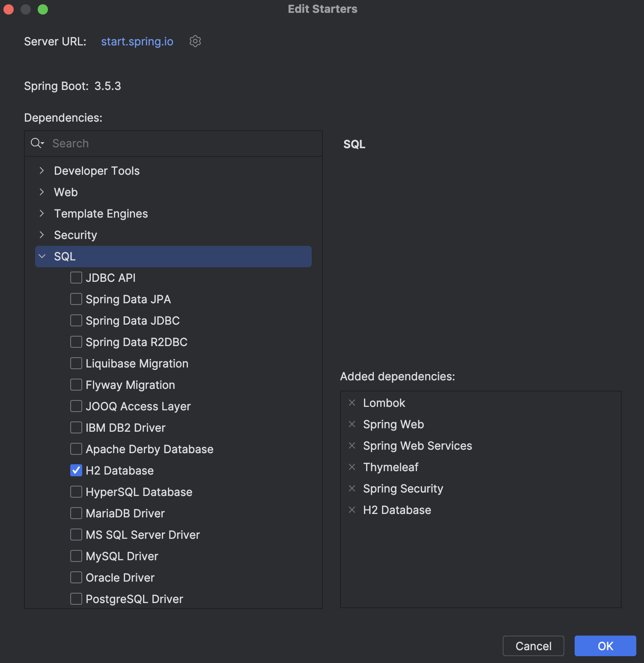The image size is (644, 663).
Task: Remove Spring Web Services dependency
Action: [x=352, y=445]
